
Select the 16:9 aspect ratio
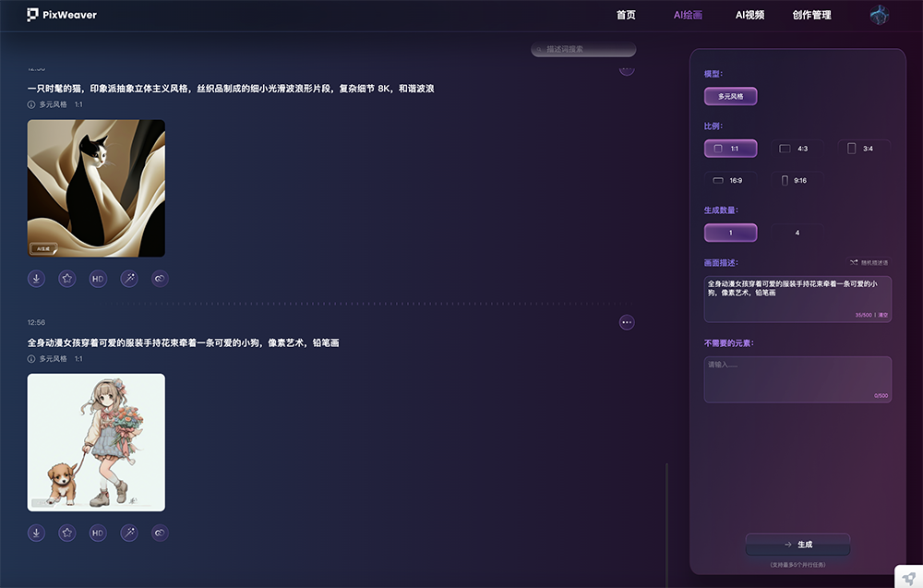tap(729, 181)
